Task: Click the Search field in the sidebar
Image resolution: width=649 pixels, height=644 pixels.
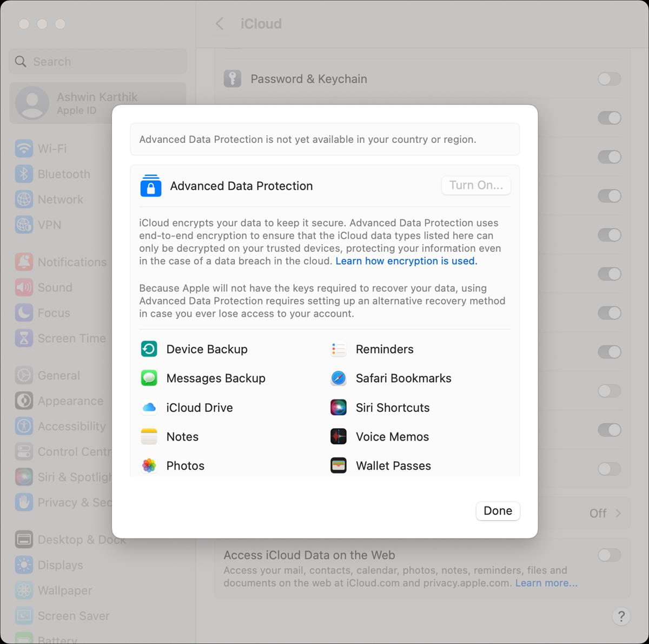Action: 98,62
